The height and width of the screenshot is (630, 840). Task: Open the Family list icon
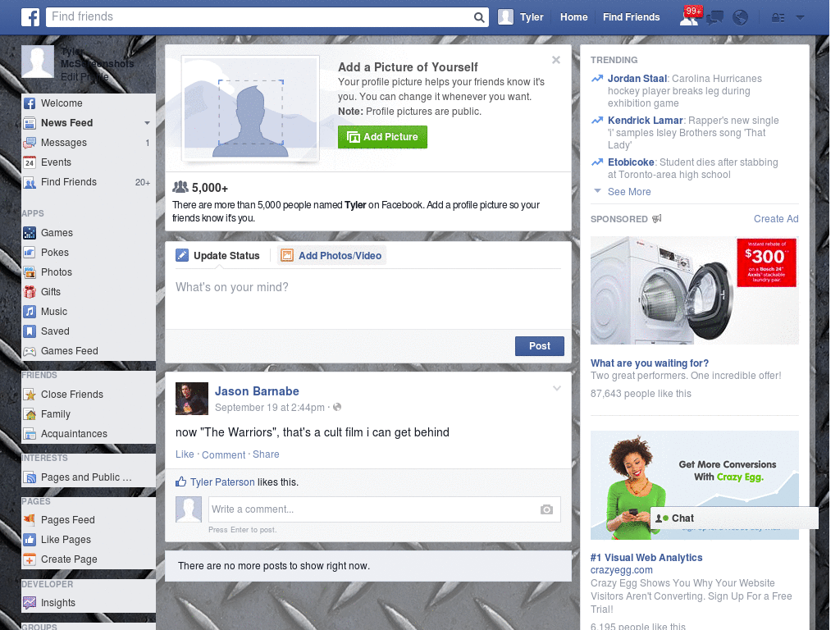tap(30, 414)
